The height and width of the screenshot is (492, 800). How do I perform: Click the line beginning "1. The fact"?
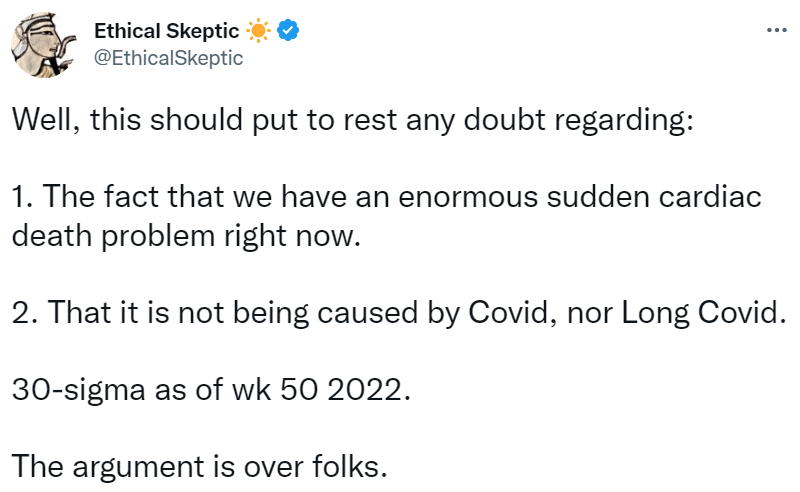pyautogui.click(x=386, y=198)
